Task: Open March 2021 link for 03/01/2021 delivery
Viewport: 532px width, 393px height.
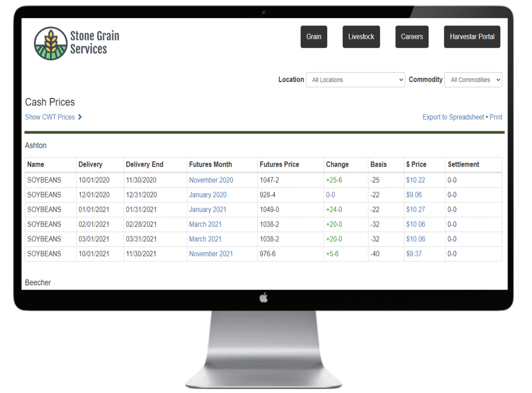Action: click(205, 239)
